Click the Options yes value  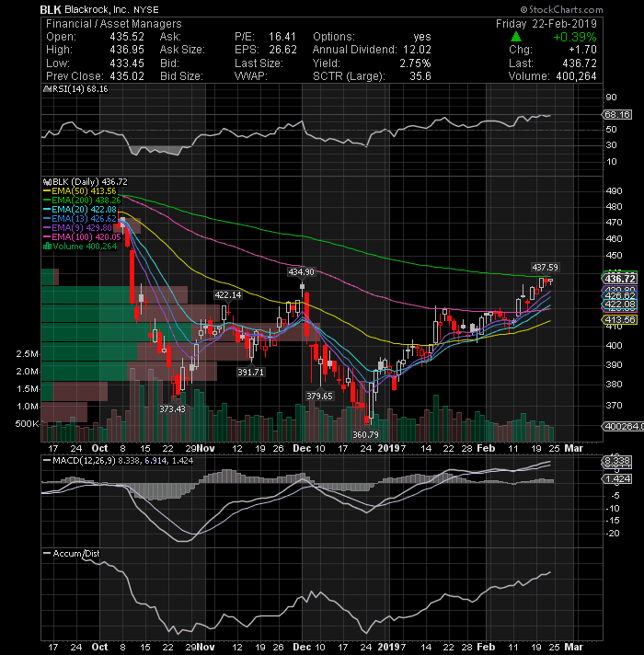[x=422, y=37]
